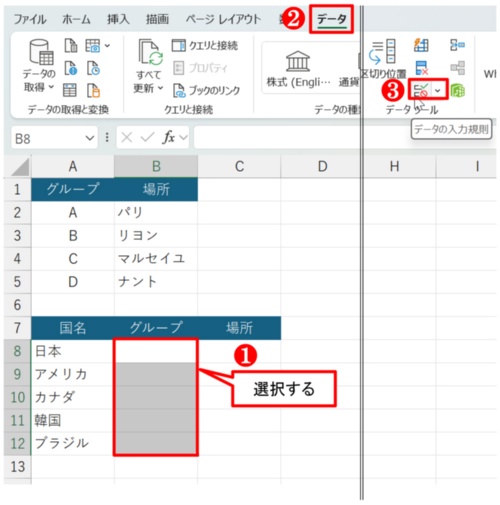
Task: Click 区切り位置 (Text to Columns)
Action: 384,59
